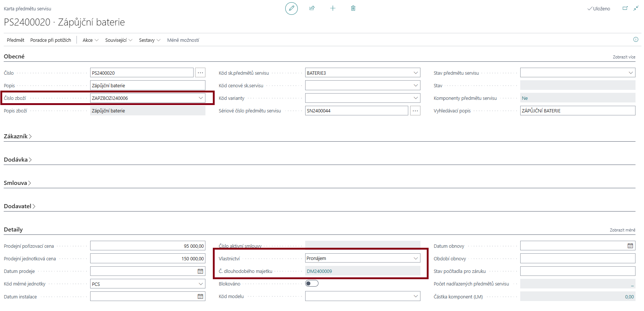The height and width of the screenshot is (311, 644).
Task: Open the Kód varianty dropdown
Action: (x=416, y=98)
